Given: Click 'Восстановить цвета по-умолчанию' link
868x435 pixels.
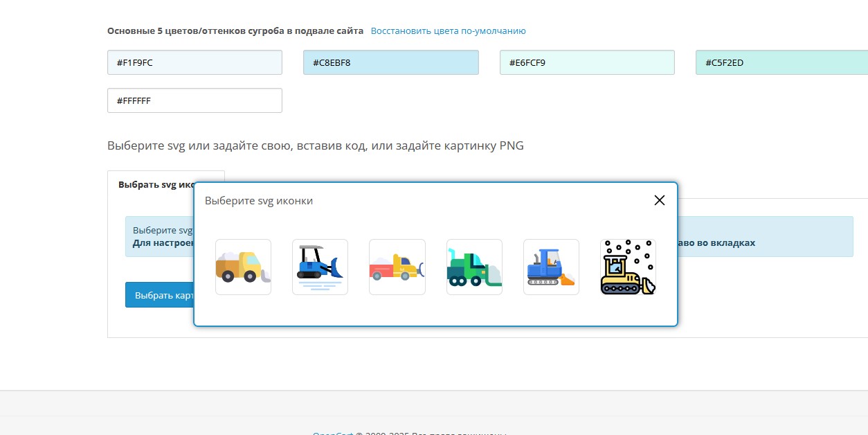Looking at the screenshot, I should tap(448, 31).
